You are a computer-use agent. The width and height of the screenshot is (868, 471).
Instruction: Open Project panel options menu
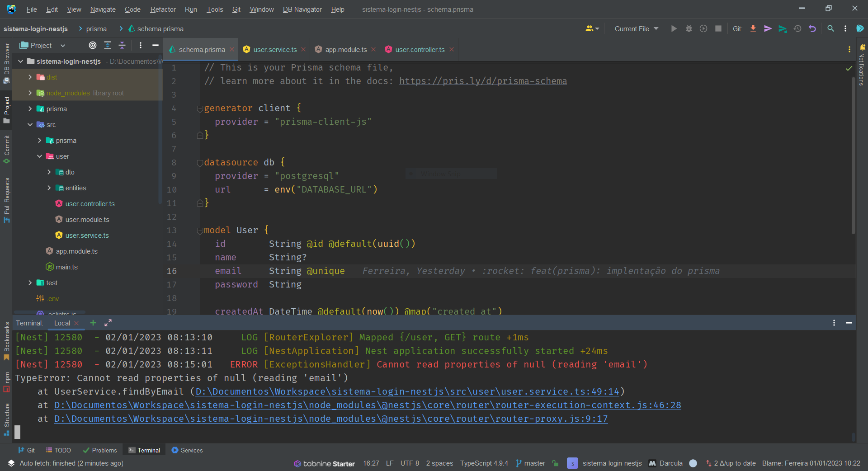141,45
